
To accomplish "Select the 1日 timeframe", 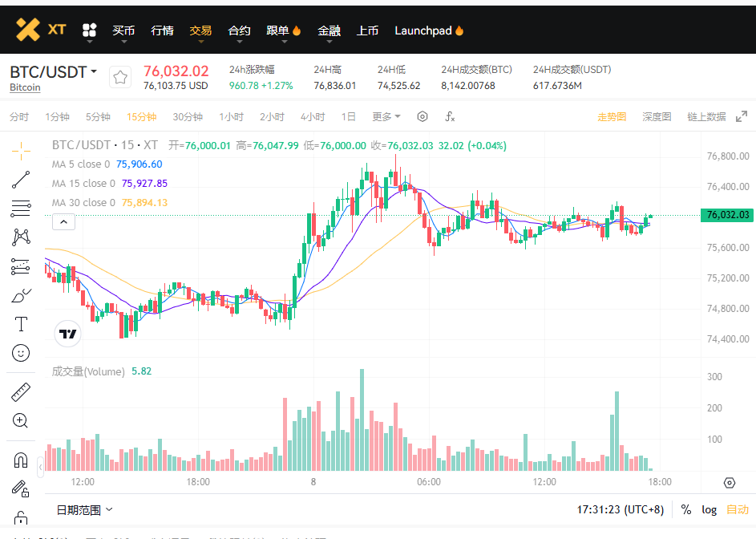I will 348,117.
